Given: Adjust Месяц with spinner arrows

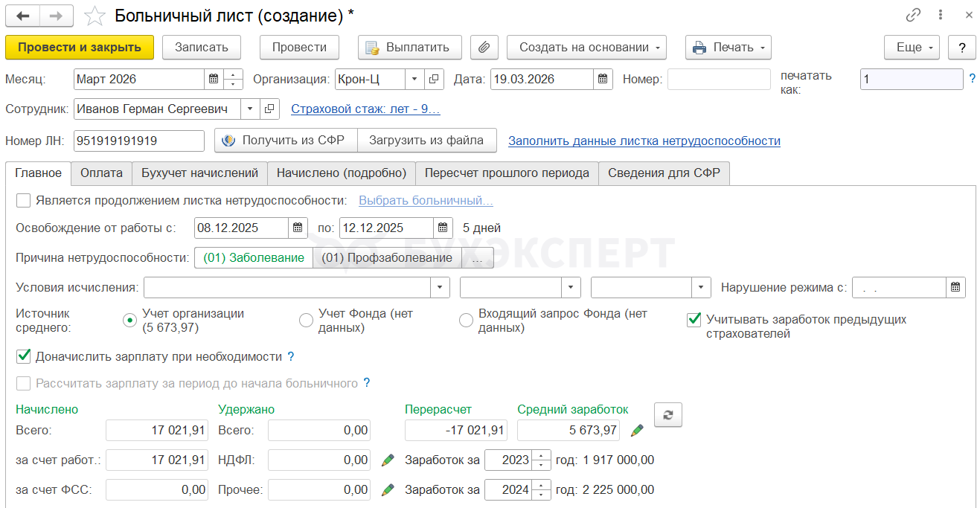Looking at the screenshot, I should [233, 79].
